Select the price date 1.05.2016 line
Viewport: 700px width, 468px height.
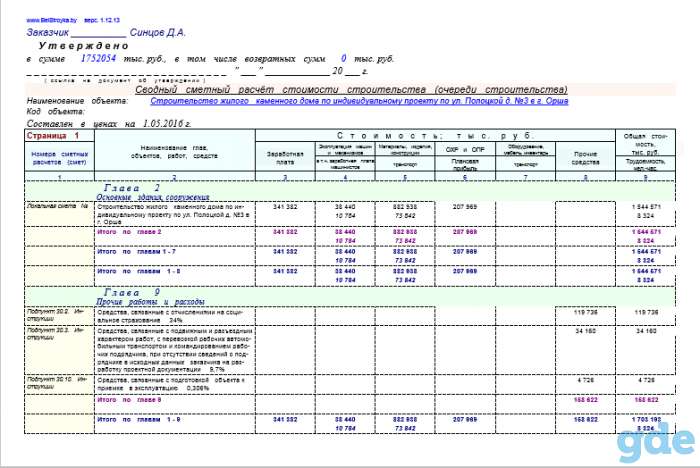pyautogui.click(x=108, y=124)
